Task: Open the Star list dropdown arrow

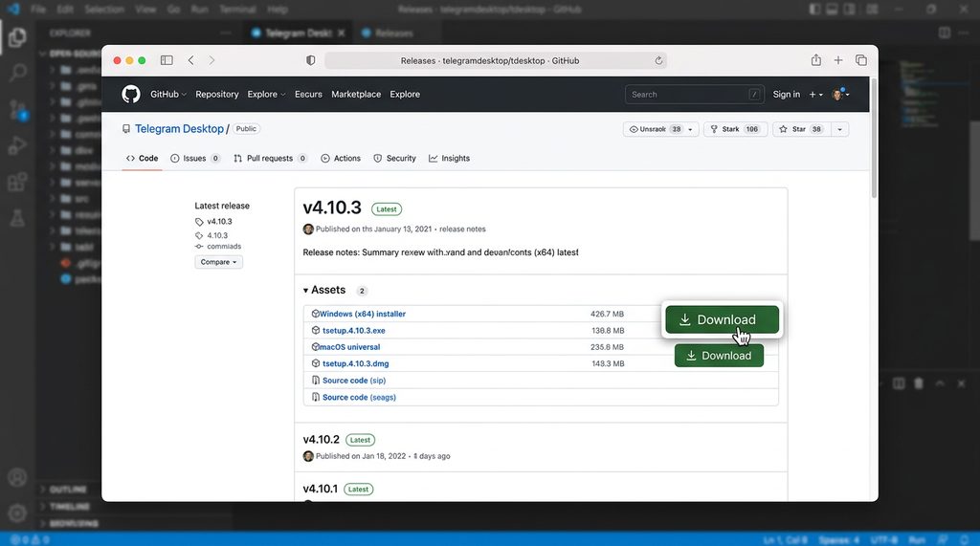Action: click(839, 129)
